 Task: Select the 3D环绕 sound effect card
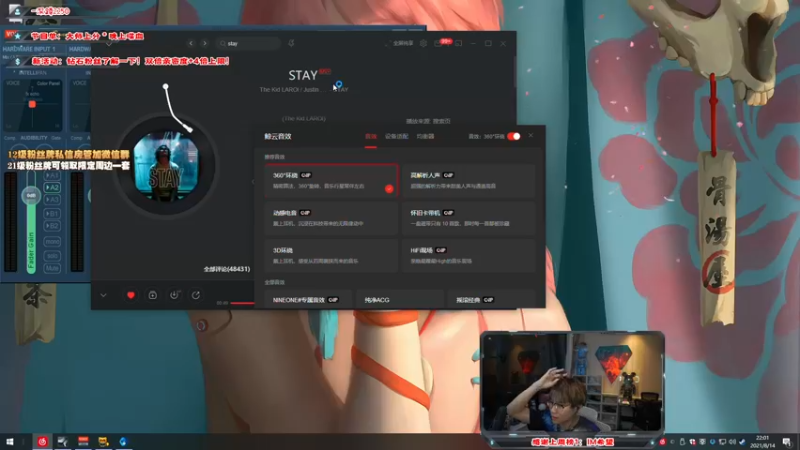331,256
